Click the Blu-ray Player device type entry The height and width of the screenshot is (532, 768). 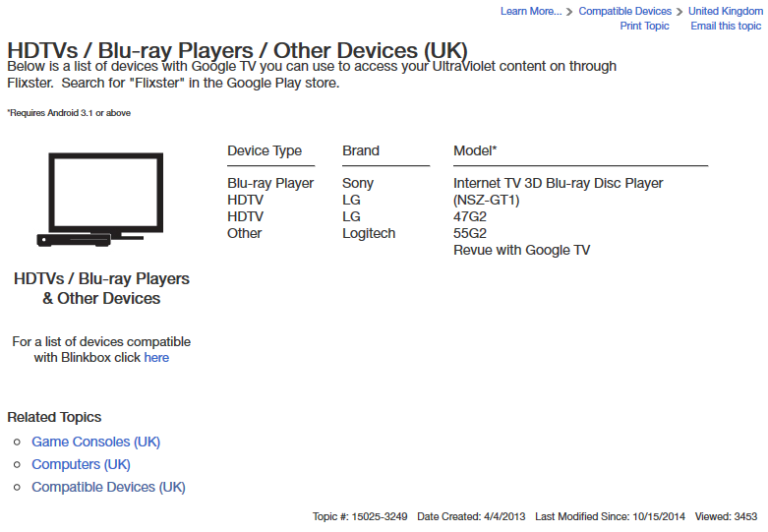tap(270, 183)
